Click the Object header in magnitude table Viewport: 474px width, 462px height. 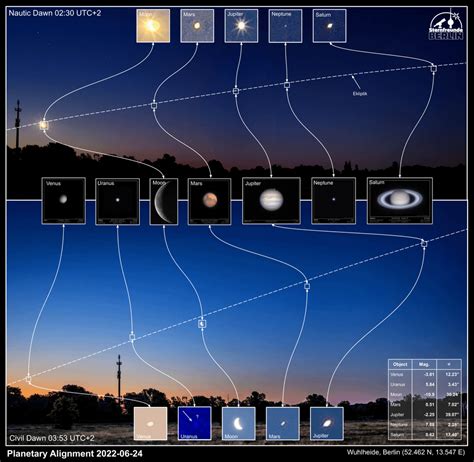(400, 364)
